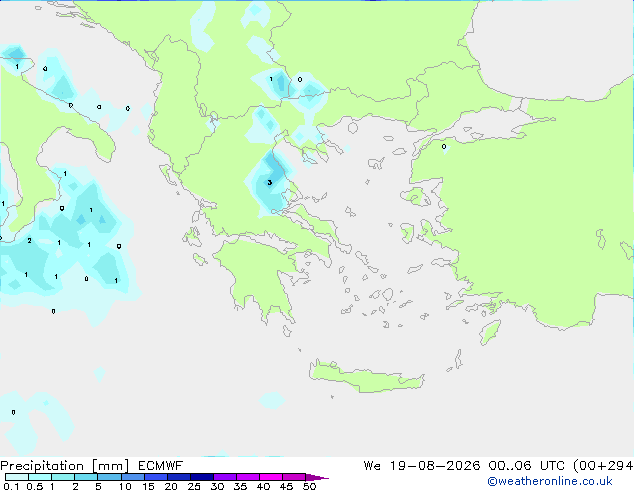
Task: Click the 'ECMWF' model label
Action: (x=160, y=466)
